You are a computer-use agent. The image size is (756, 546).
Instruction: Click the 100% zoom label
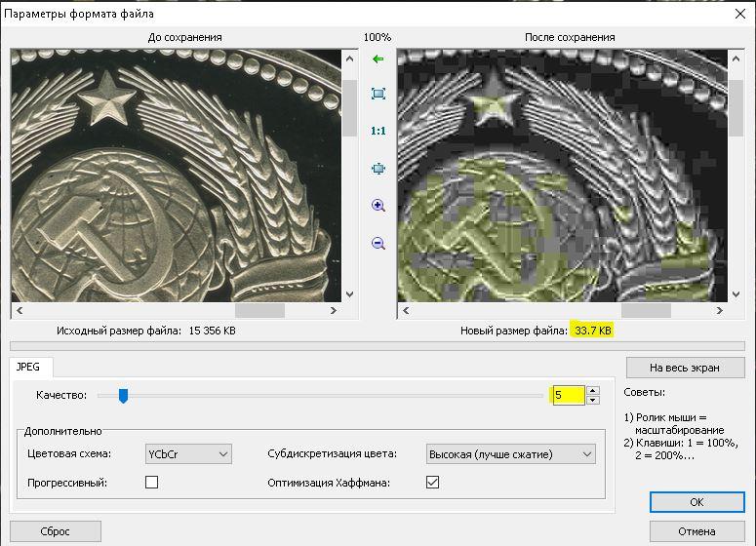point(378,37)
